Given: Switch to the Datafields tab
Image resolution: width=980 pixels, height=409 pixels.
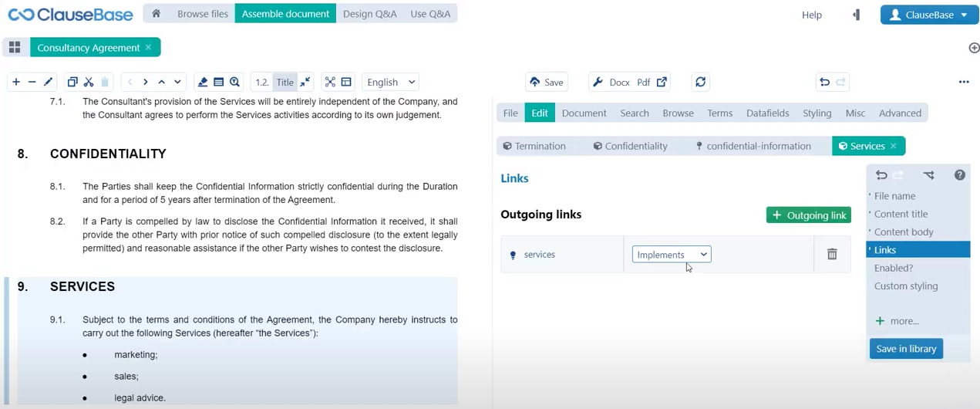Looking at the screenshot, I should pos(767,113).
